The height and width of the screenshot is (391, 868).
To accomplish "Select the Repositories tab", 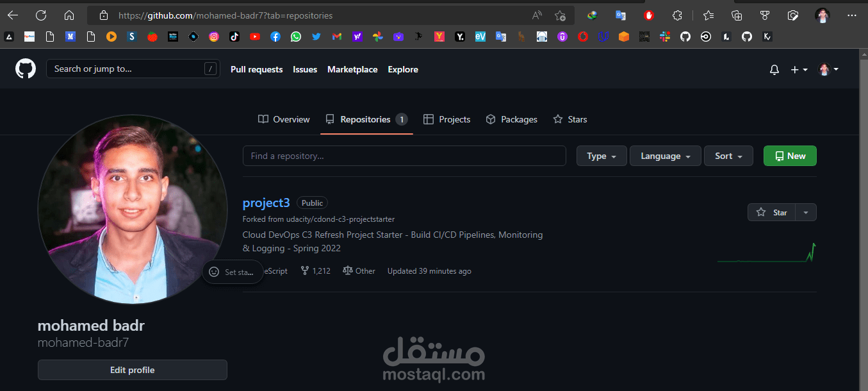I will pos(366,119).
